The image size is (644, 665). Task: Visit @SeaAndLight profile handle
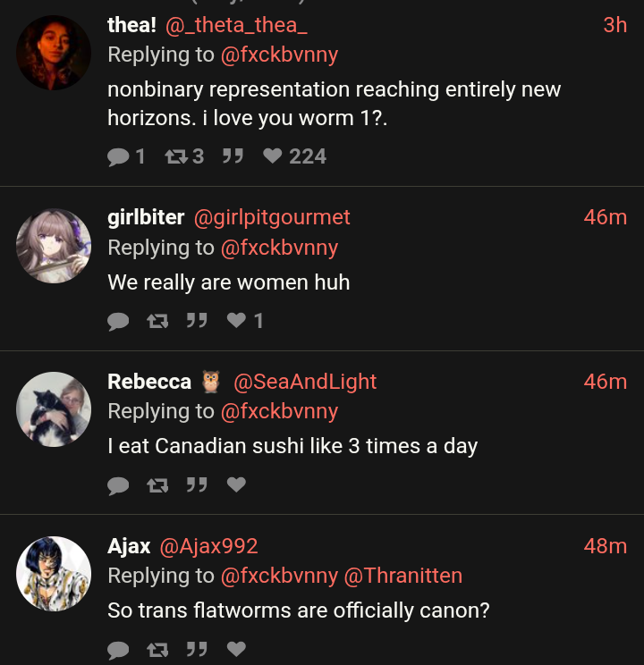305,382
